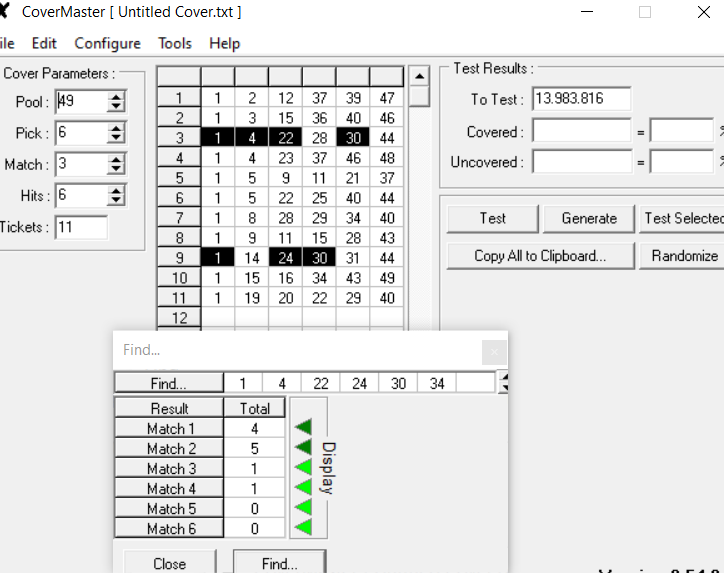This screenshot has width=724, height=573.
Task: Open the Configure menu
Action: point(108,43)
